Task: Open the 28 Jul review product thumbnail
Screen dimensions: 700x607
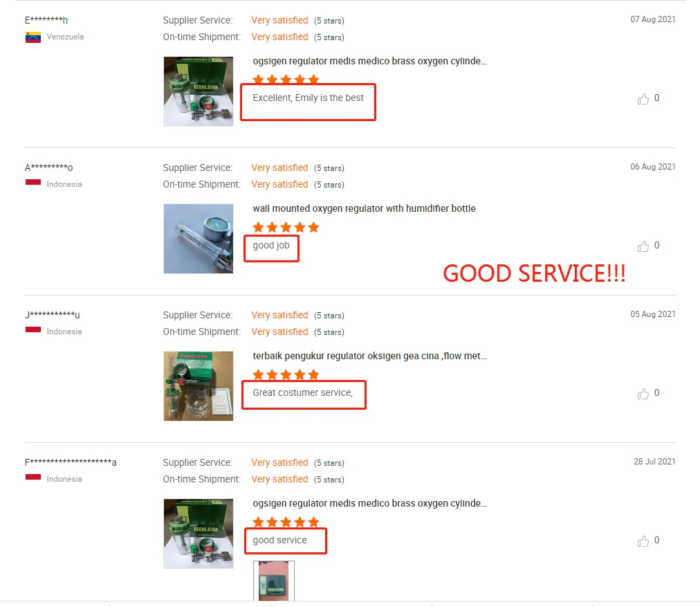Action: click(199, 534)
